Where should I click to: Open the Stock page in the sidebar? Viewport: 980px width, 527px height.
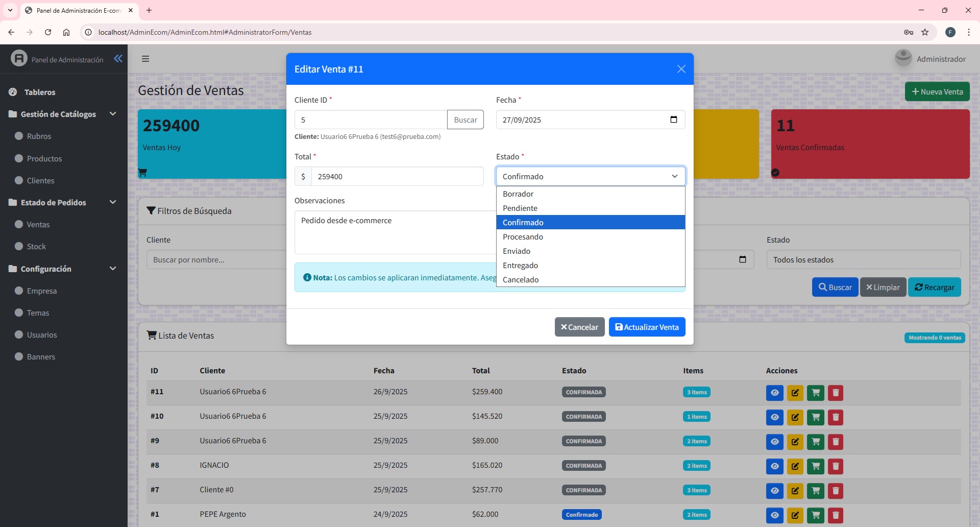(36, 247)
